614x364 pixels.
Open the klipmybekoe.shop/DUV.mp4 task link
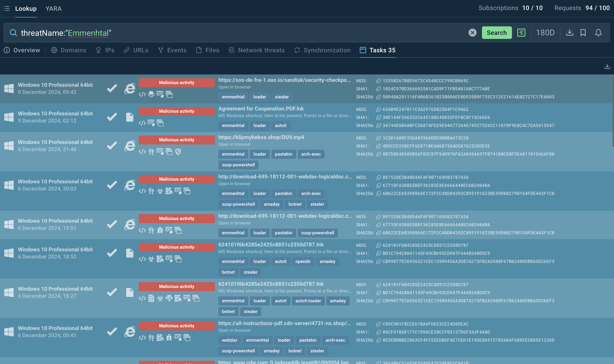(x=261, y=137)
